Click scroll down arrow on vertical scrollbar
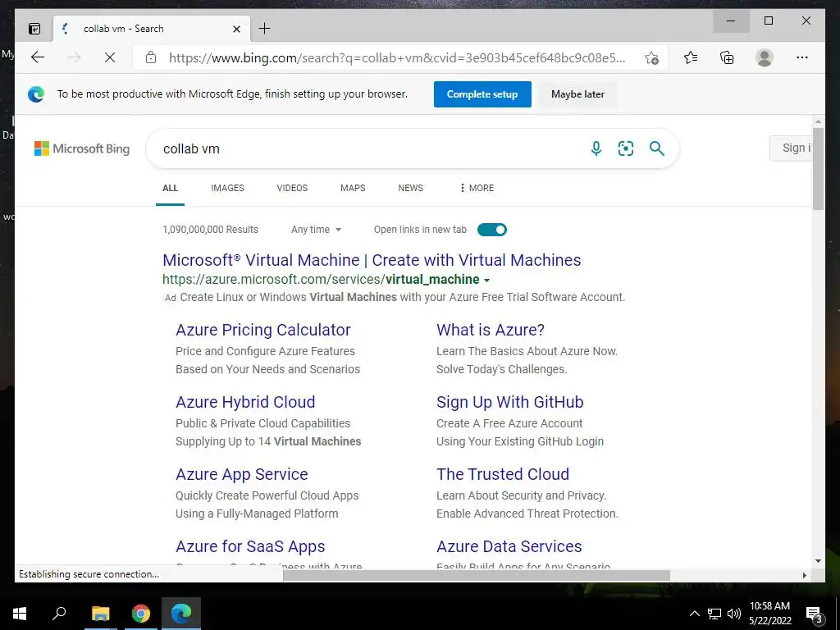 click(x=818, y=561)
